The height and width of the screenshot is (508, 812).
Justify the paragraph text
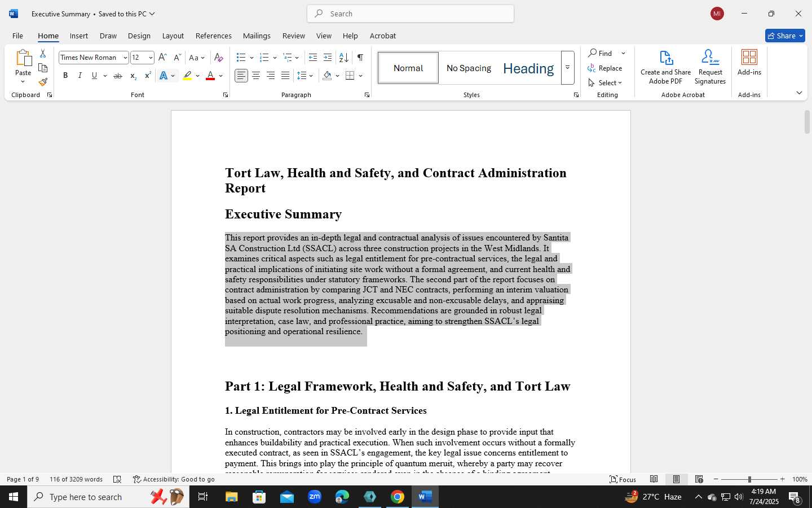tap(285, 76)
